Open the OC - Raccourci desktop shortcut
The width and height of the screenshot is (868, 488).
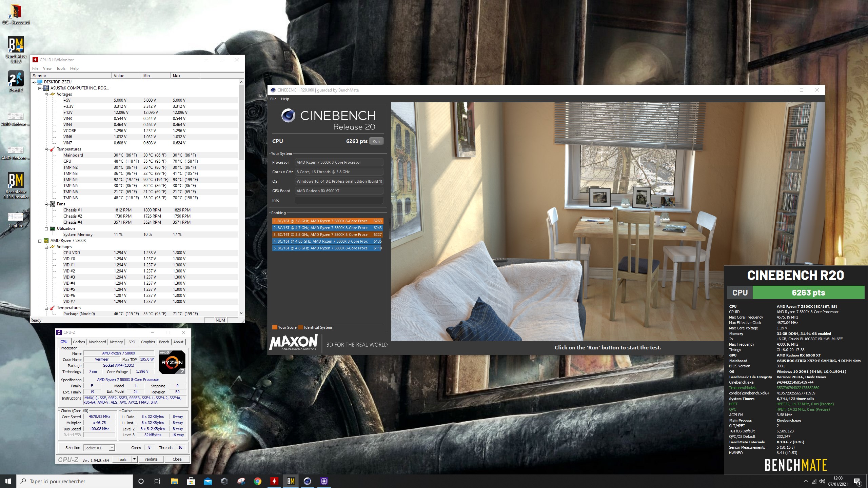click(16, 14)
